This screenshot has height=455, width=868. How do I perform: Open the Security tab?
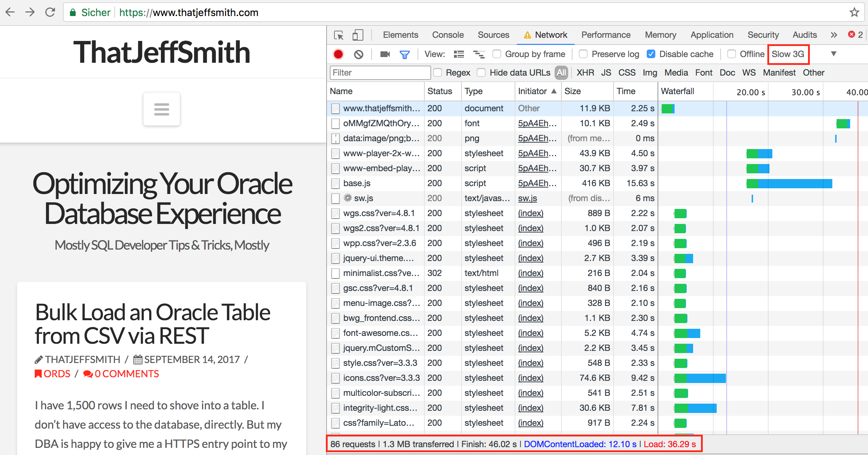763,35
